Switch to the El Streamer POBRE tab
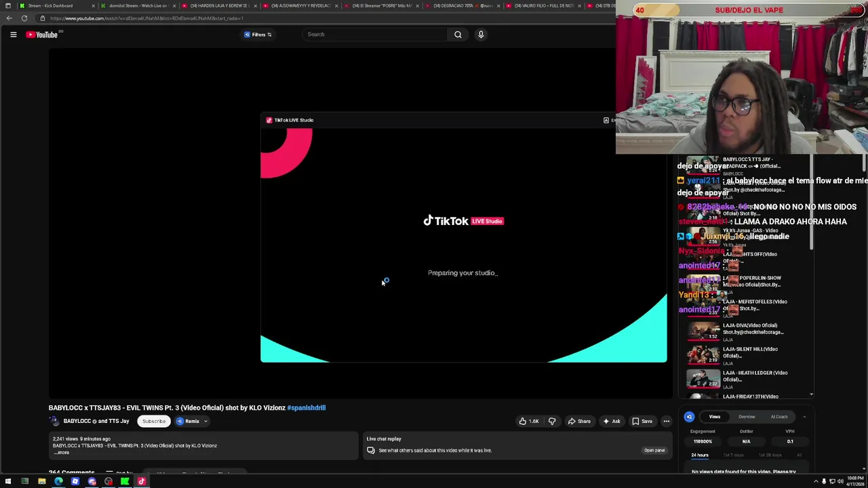This screenshot has height=488, width=868. (380, 5)
